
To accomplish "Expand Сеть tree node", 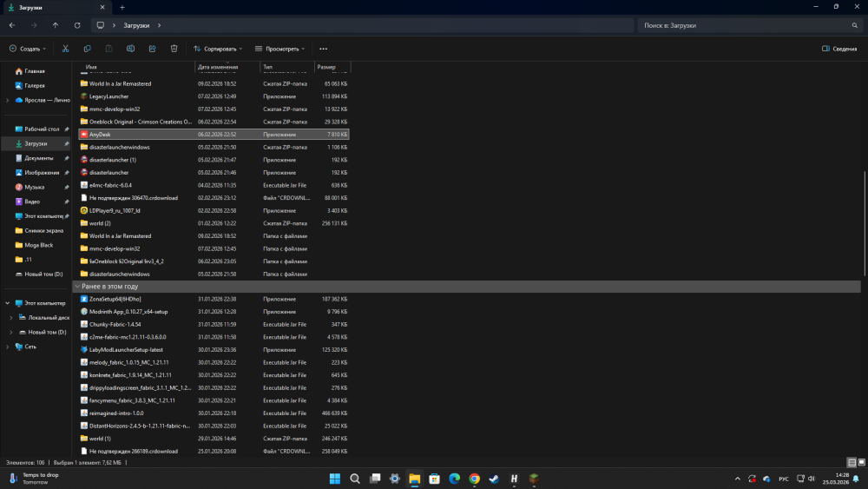I will coord(7,347).
